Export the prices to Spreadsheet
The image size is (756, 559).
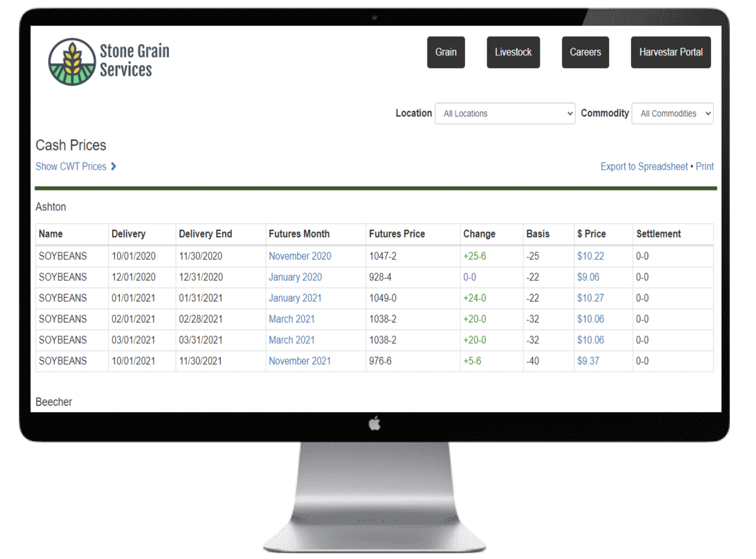644,166
